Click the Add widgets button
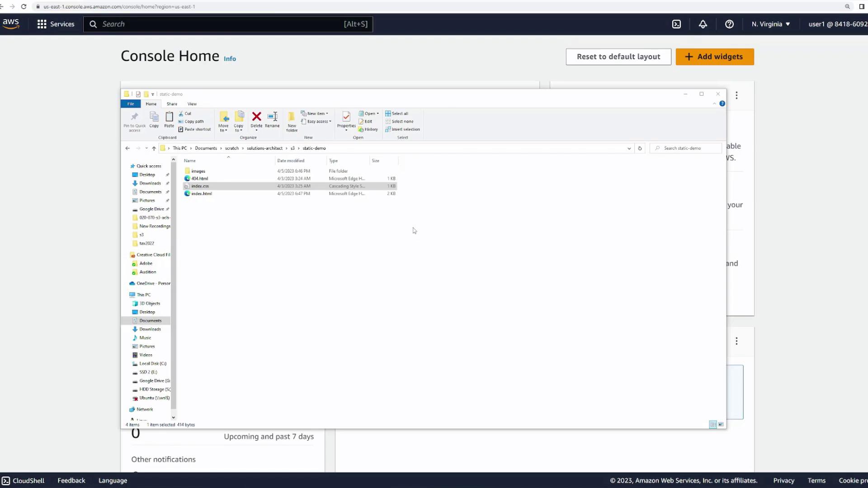Image resolution: width=868 pixels, height=488 pixels. pos(714,57)
